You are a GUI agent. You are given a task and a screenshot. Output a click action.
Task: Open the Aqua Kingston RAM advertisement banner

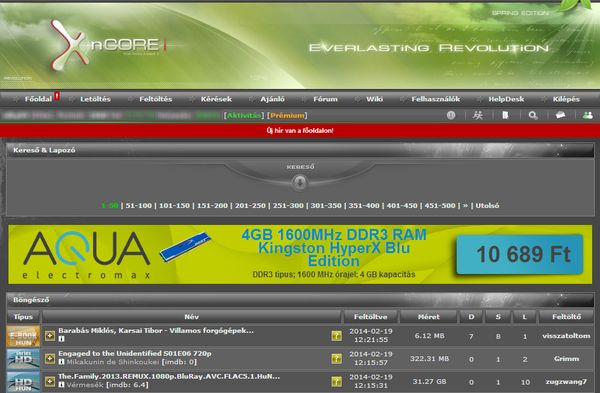(x=300, y=254)
